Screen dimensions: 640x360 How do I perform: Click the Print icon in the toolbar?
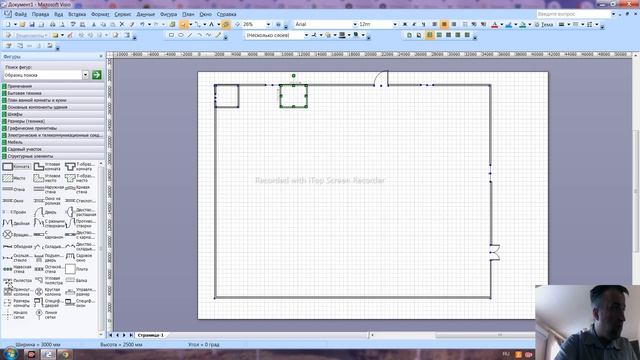coord(52,24)
